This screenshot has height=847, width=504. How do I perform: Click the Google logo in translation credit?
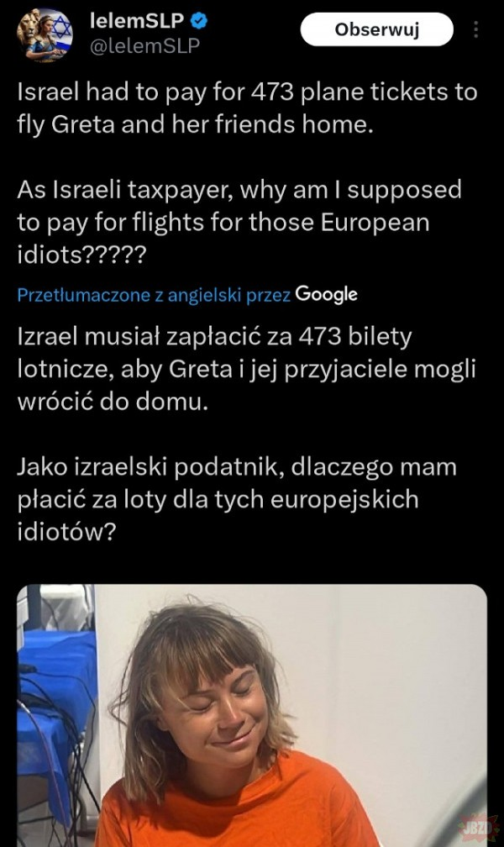326,294
